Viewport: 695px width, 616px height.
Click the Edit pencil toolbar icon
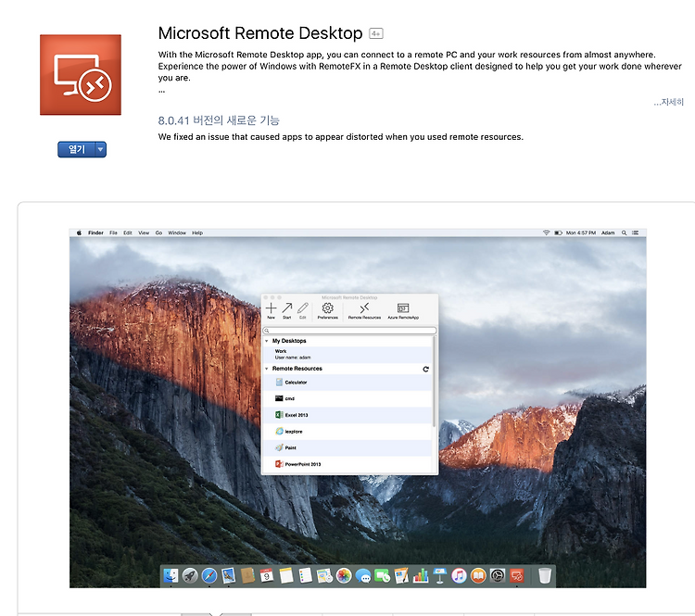303,310
